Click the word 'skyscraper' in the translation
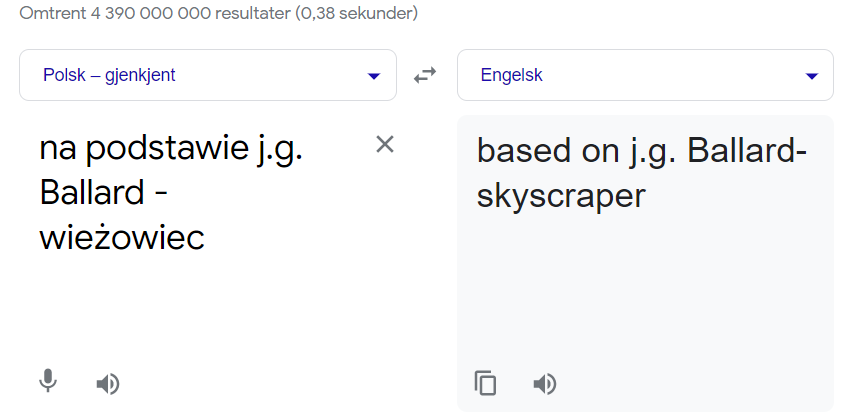Image resolution: width=859 pixels, height=418 pixels. point(561,196)
